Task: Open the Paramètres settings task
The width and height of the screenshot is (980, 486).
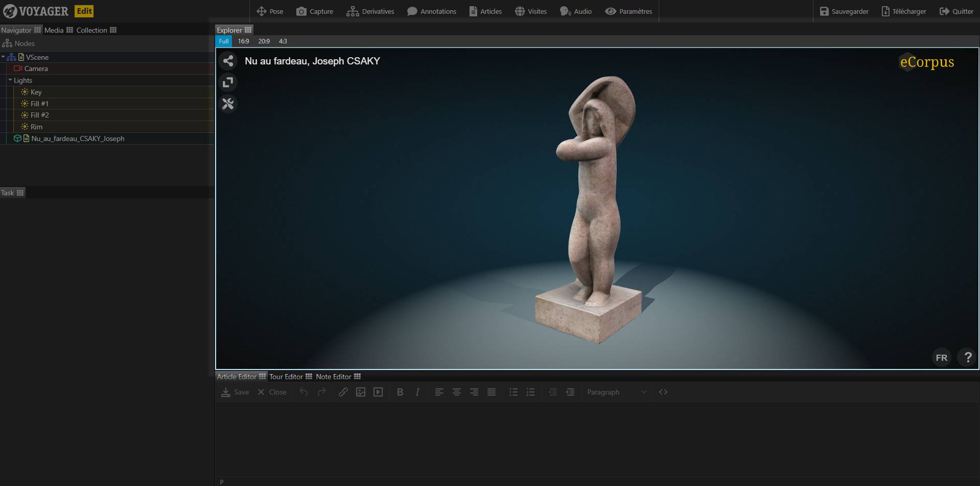Action: click(629, 11)
